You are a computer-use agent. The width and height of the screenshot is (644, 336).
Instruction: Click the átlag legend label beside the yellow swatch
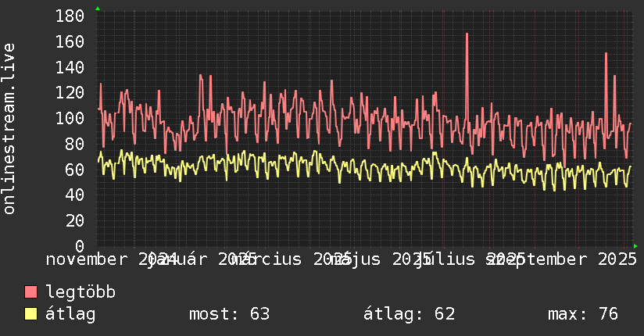pos(70,314)
